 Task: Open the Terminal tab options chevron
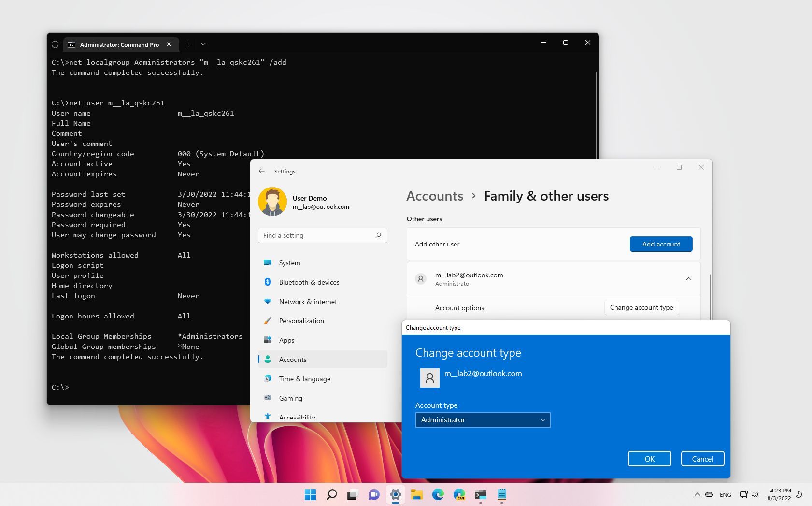click(x=203, y=44)
